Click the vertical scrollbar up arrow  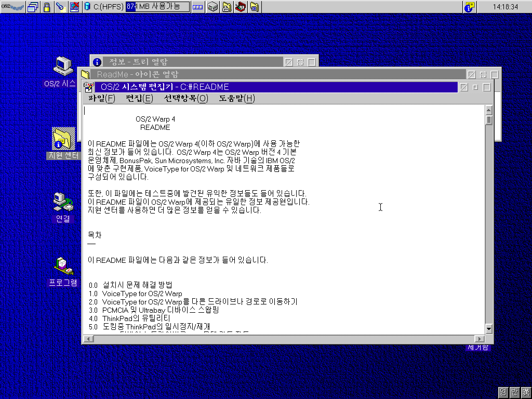coord(488,110)
